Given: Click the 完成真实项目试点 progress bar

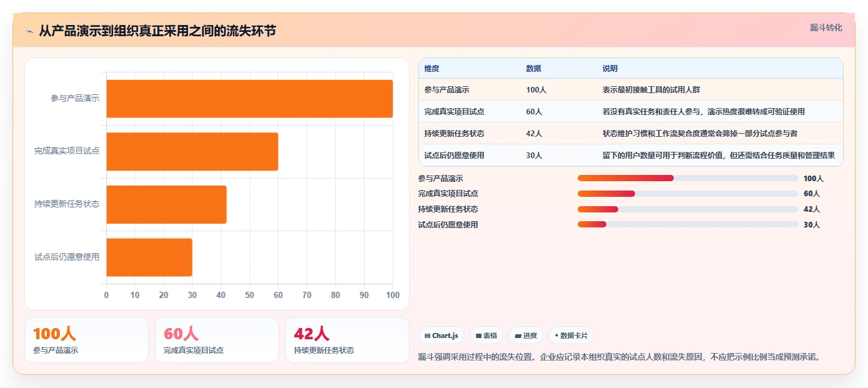Looking at the screenshot, I should pyautogui.click(x=688, y=194).
